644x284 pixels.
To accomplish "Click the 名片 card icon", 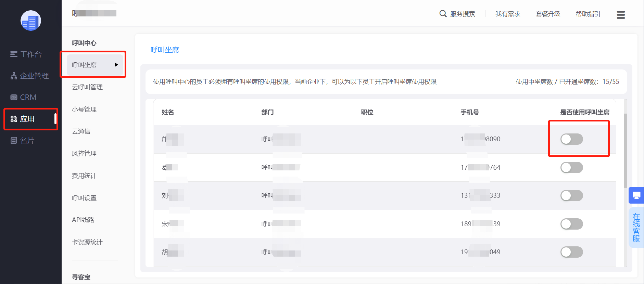I will pyautogui.click(x=14, y=140).
